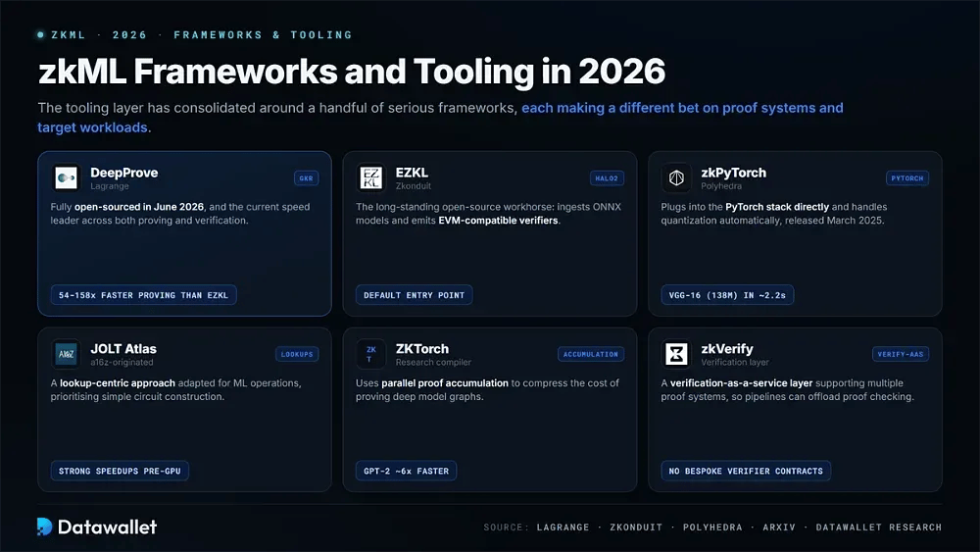Click the 'Polyhedra' subtitle under zkPyTorch
This screenshot has height=552, width=980.
pos(721,186)
